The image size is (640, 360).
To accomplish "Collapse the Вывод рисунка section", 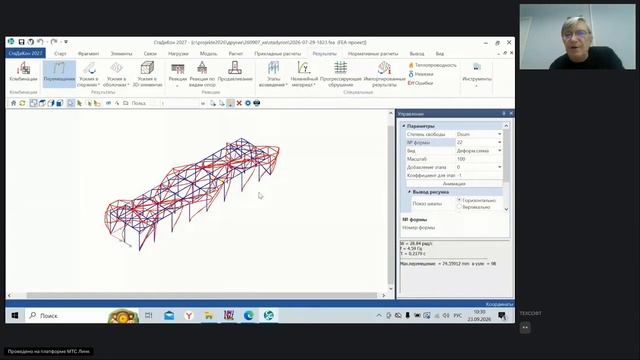I will point(409,192).
